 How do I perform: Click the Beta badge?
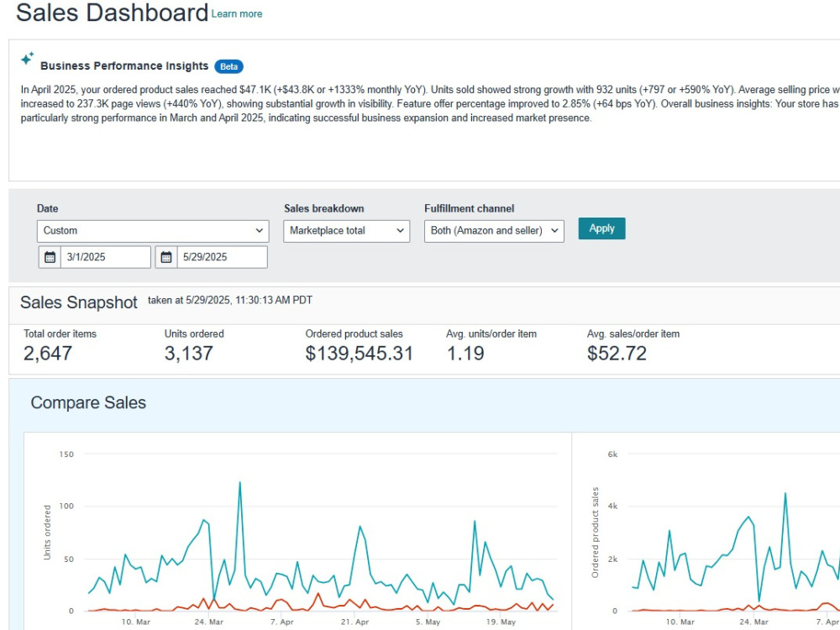[x=228, y=66]
